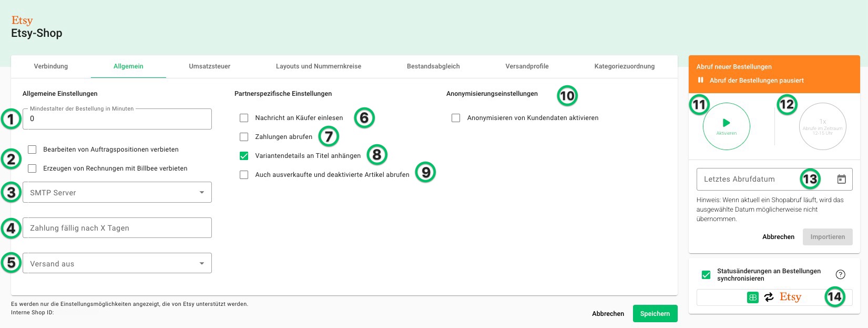The image size is (868, 328).
Task: Click the Interne Shop ID text
Action: [32, 312]
